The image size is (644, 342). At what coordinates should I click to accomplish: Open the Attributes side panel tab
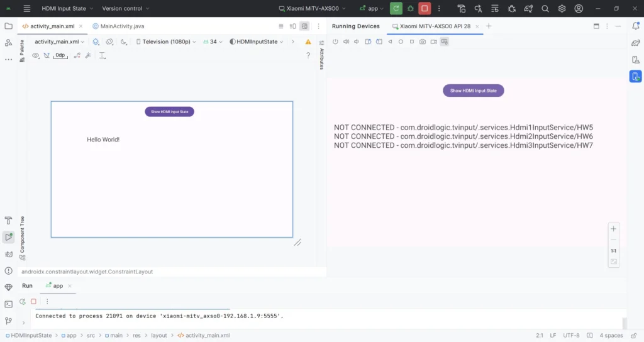pyautogui.click(x=321, y=56)
